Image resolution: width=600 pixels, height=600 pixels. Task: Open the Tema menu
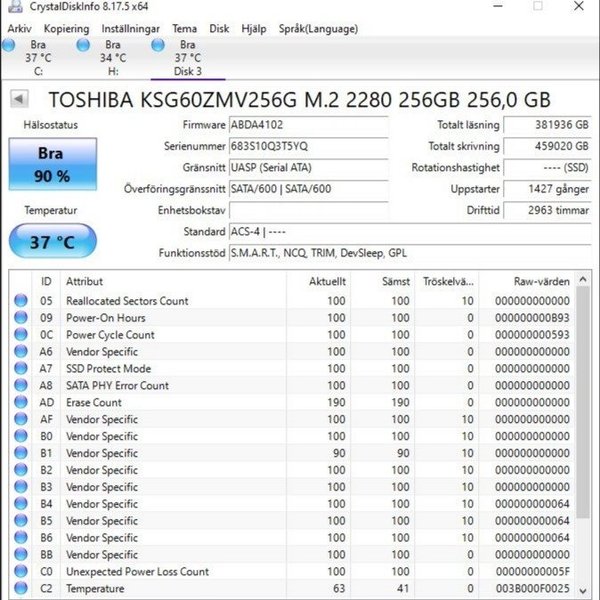pyautogui.click(x=184, y=29)
